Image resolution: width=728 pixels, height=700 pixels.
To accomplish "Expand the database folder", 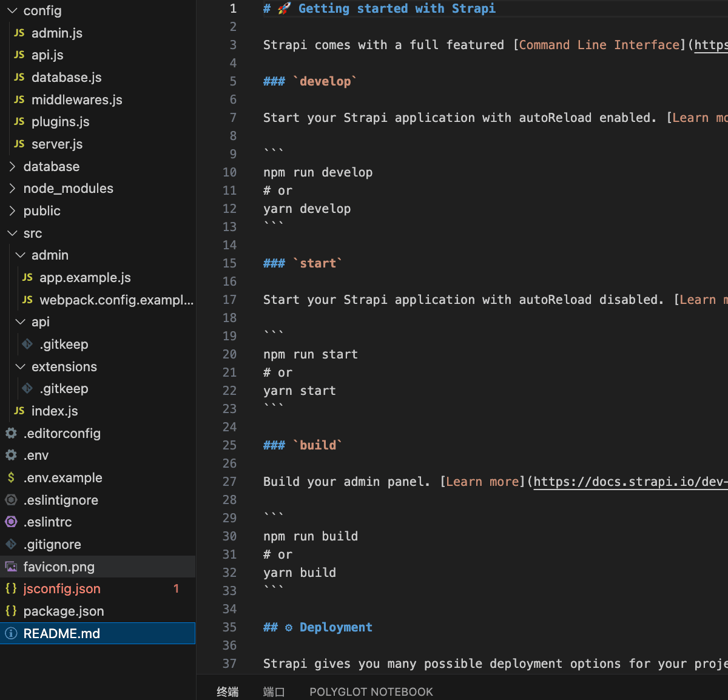I will (12, 166).
